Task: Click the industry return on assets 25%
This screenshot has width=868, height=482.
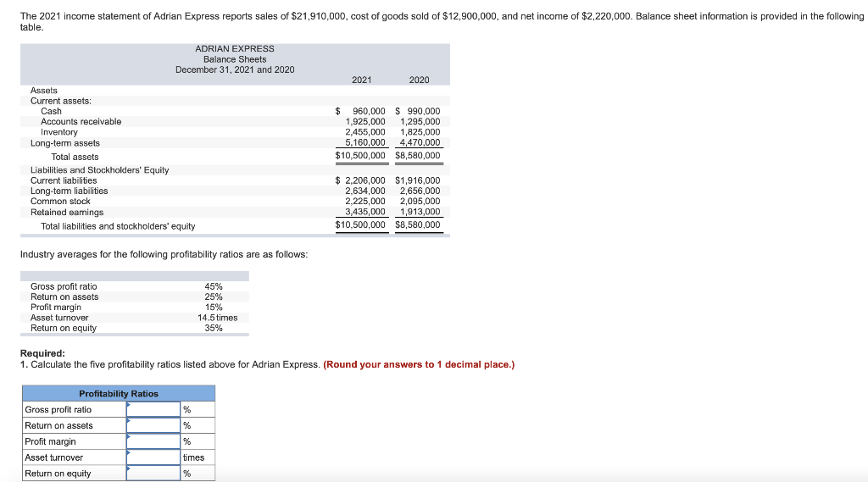Action: click(214, 297)
